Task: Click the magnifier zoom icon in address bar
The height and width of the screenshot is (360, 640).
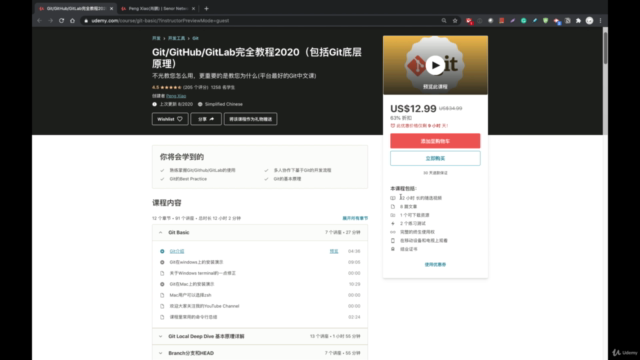Action: [x=444, y=20]
